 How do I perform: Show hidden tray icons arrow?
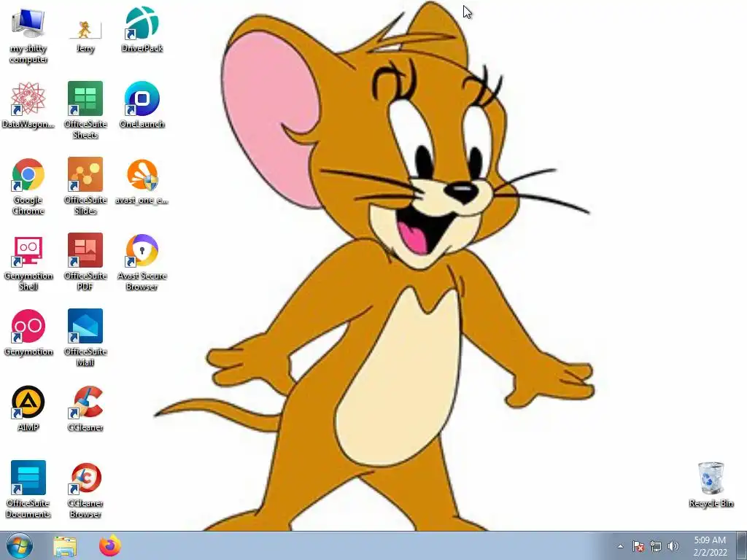tap(620, 546)
